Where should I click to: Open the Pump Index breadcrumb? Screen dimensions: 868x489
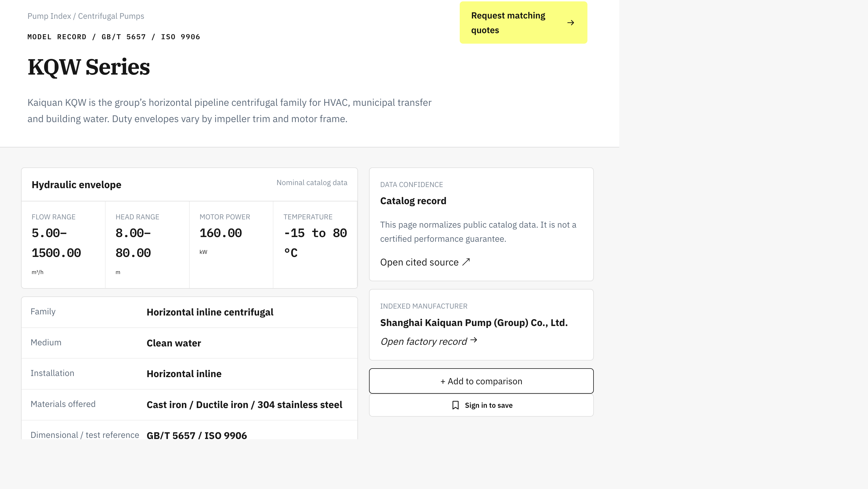pos(49,16)
